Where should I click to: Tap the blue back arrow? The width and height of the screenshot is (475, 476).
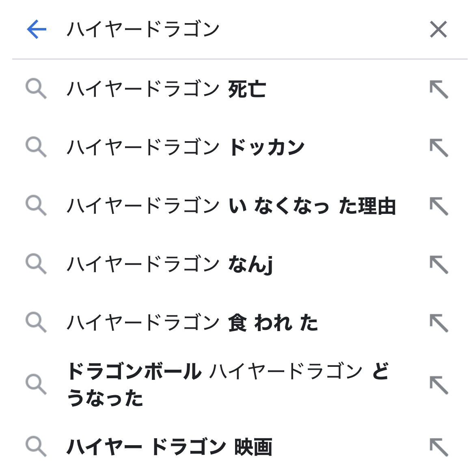point(37,30)
